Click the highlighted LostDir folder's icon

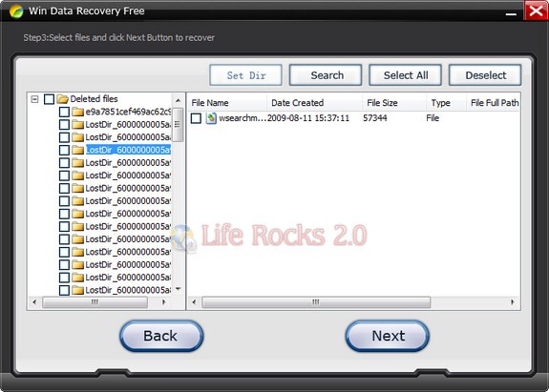pos(77,150)
